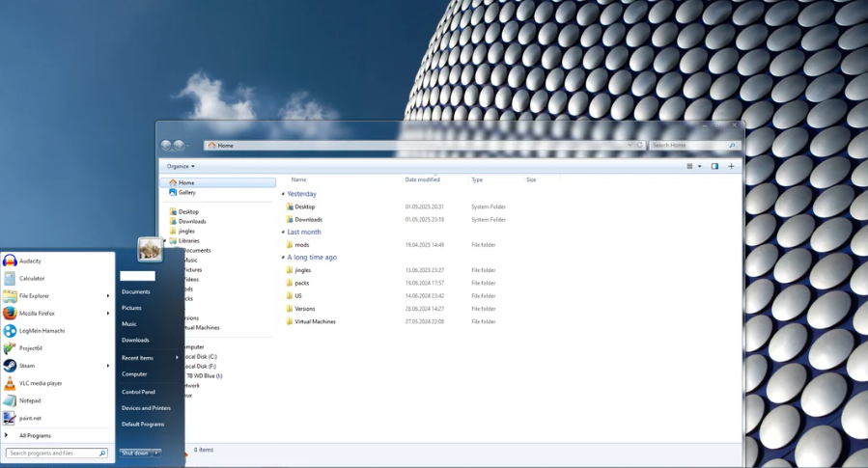Click the Forward arrow in Explorer

point(179,146)
